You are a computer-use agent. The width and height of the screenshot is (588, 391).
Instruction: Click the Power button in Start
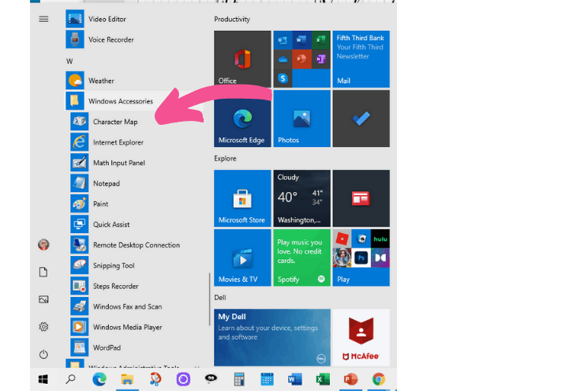(43, 354)
